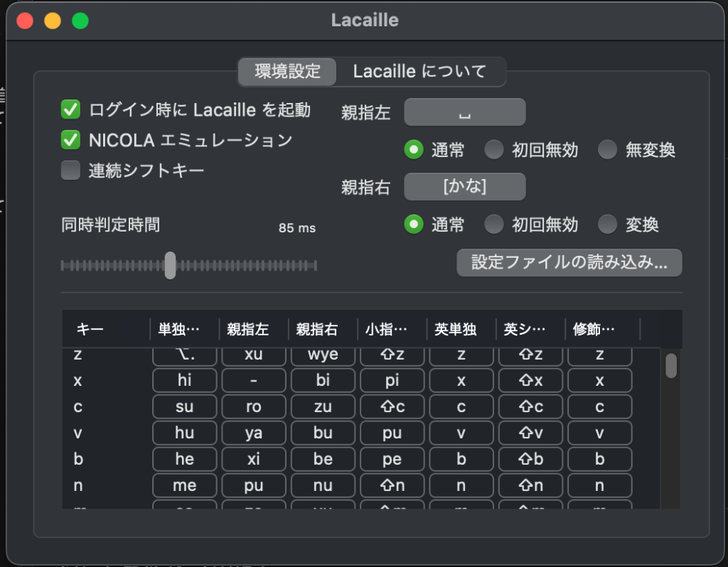Select the row labeled n in key column
Viewport: 728px width, 567px height.
(x=78, y=485)
